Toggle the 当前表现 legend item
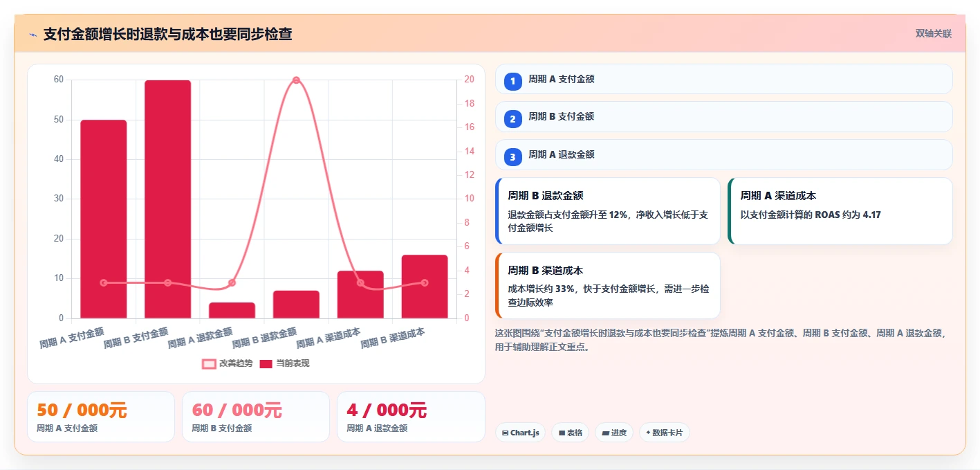This screenshot has width=980, height=470. (x=284, y=363)
